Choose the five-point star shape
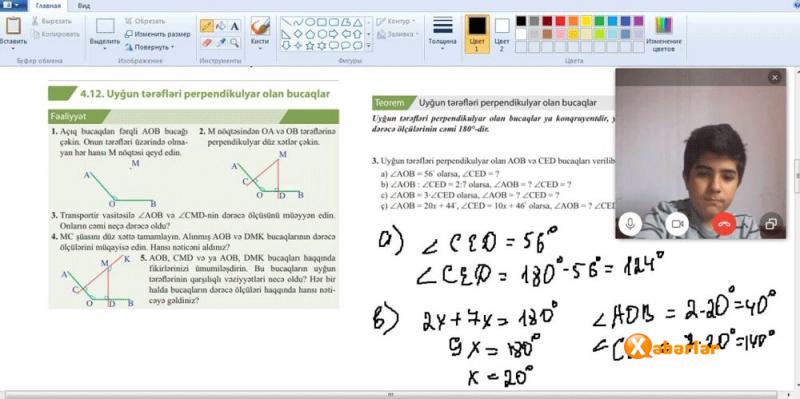This screenshot has width=800, height=399. tap(310, 45)
